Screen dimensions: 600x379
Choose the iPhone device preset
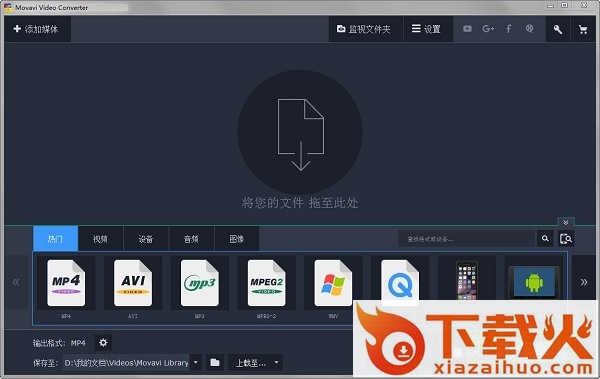coord(467,279)
